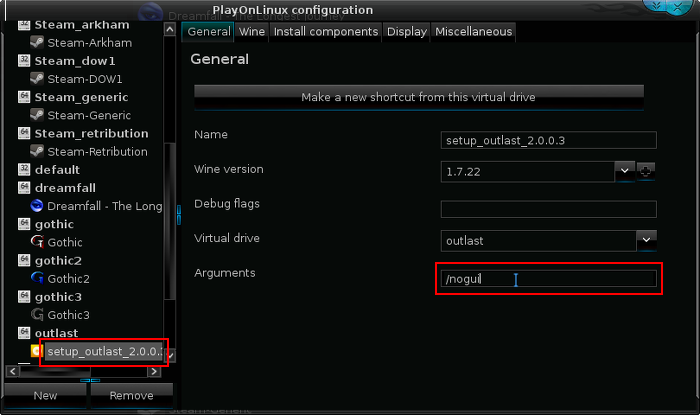
Task: Click the Remove button
Action: tap(131, 395)
